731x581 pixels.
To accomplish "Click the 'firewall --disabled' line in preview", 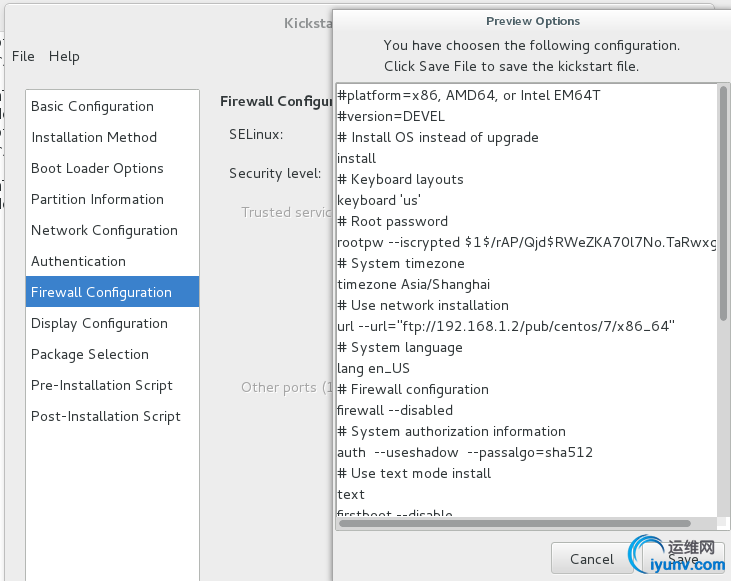I will (396, 410).
